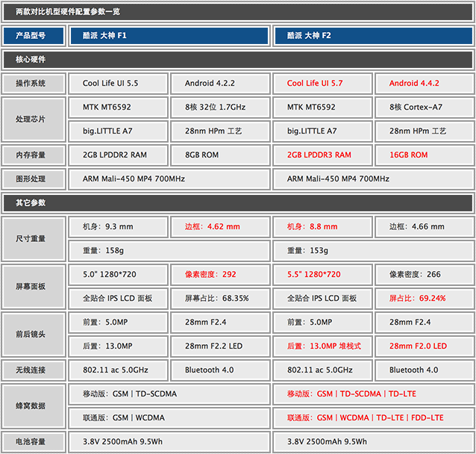Select the "Cool Life UI 5.5" cell
This screenshot has height=454, width=476.
point(118,84)
